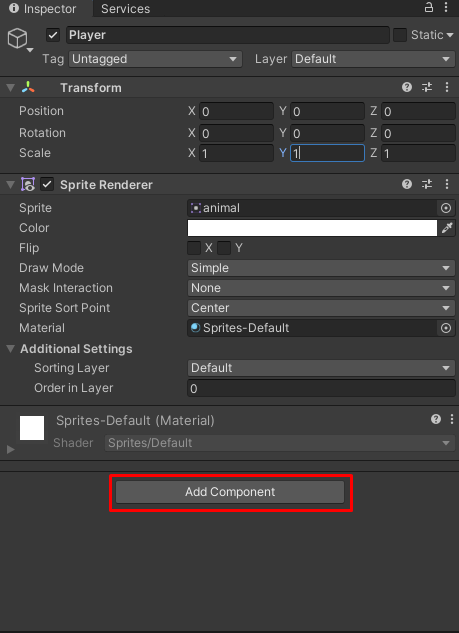
Task: Open the Tag dropdown showing Untagged
Action: pos(155,59)
